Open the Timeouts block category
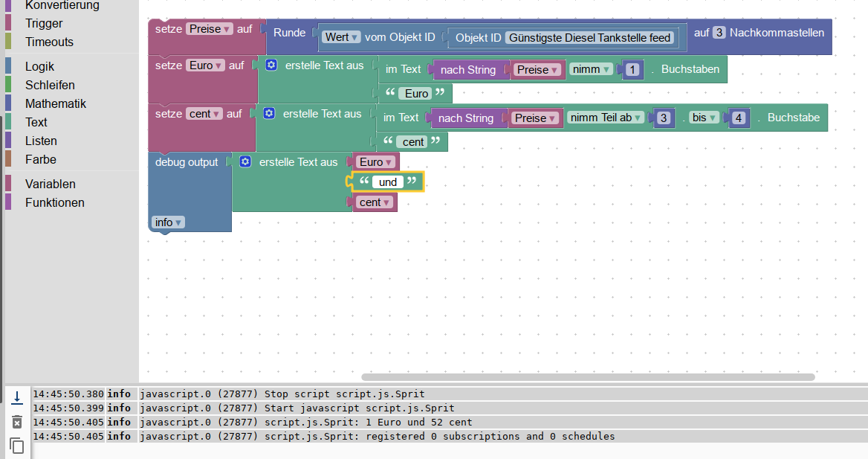 49,42
